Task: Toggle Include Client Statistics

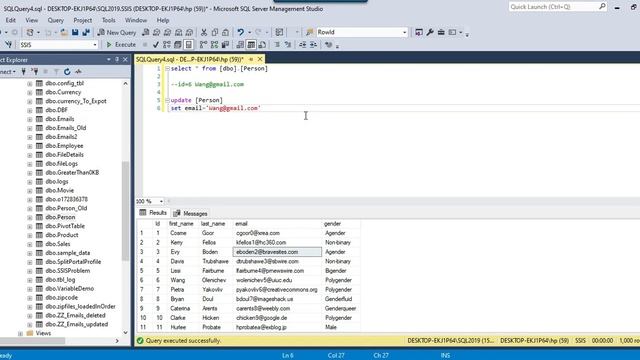Action: (225, 44)
